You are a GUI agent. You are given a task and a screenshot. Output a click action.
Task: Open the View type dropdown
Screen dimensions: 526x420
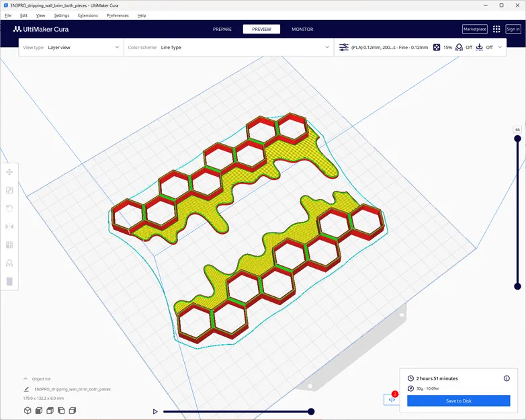click(x=71, y=47)
